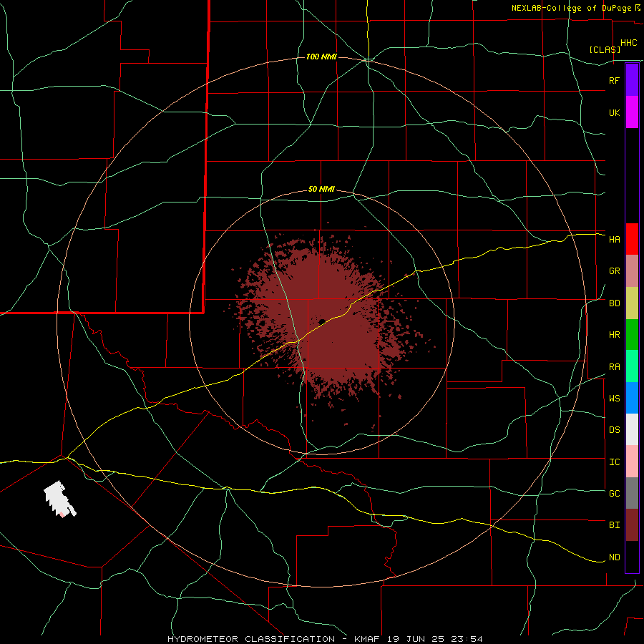The image size is (644, 644).
Task: Select the GC legend label
Action: pos(614,494)
